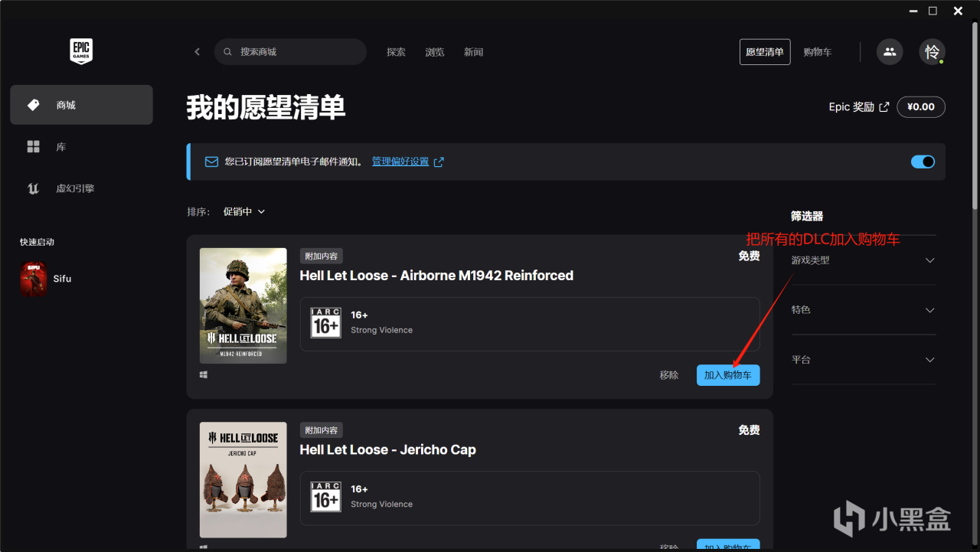The width and height of the screenshot is (980, 552).
Task: Open the user profile avatar
Action: (932, 52)
